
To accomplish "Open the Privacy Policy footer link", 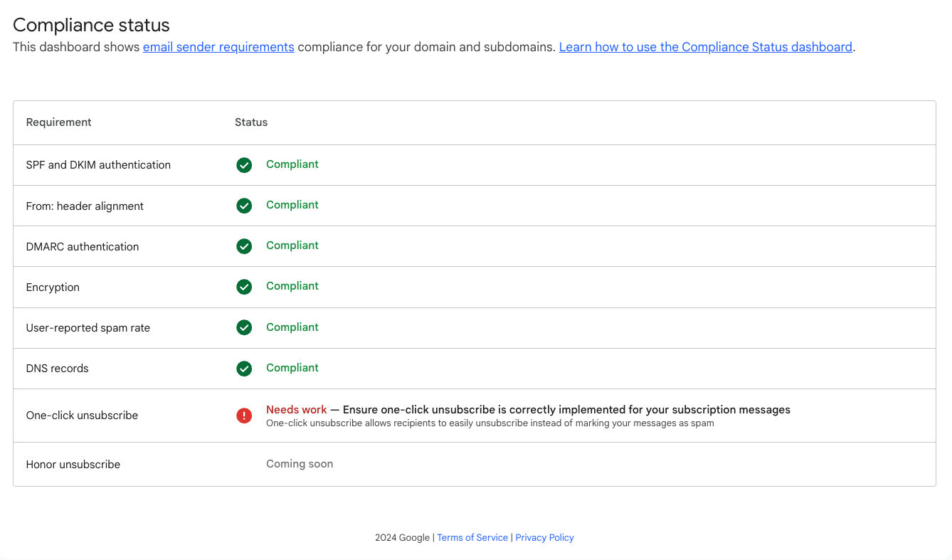I will [544, 537].
